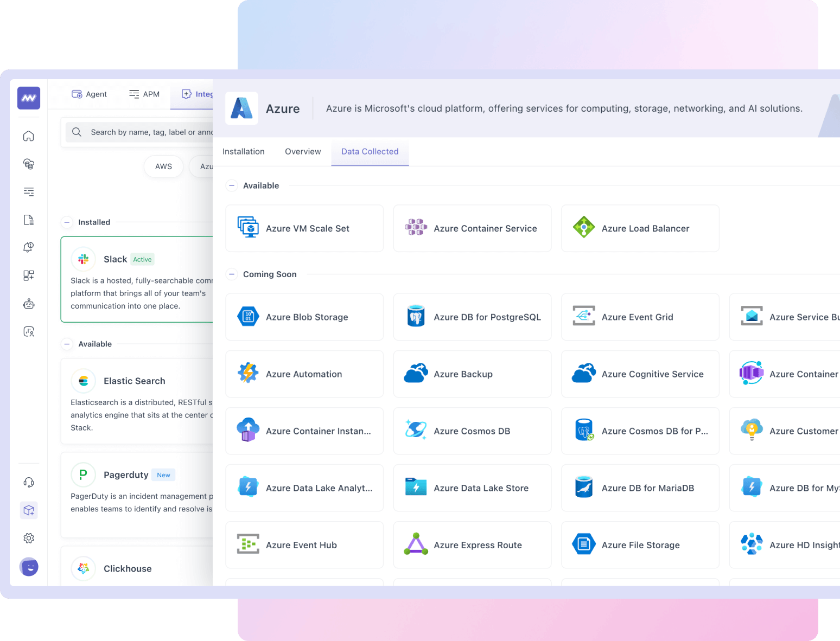Click the Azure DB for PostgreSQL icon
Viewport: 840px width, 641px height.
point(416,316)
